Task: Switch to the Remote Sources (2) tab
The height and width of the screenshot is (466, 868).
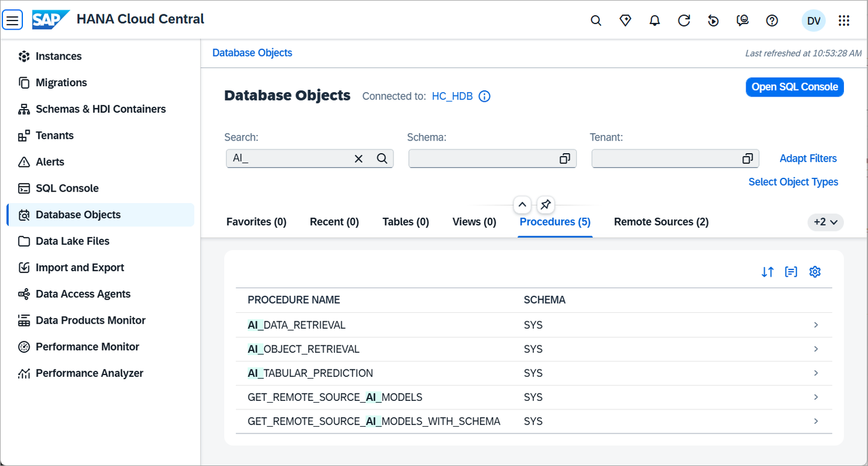Action: [661, 222]
